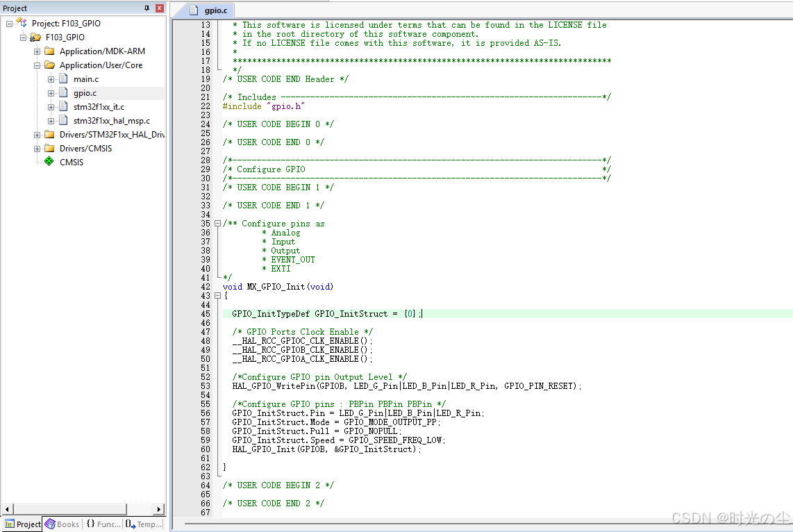Fold the comment block at line 35

(217, 223)
